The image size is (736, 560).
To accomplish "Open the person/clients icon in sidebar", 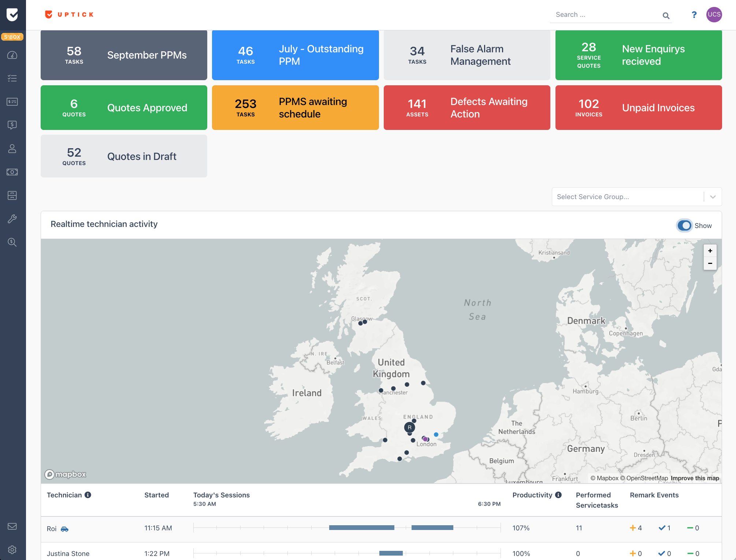I will pos(12,149).
